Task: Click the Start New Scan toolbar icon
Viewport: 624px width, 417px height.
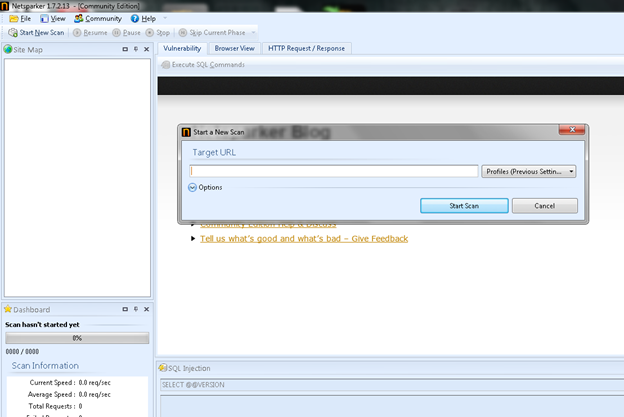Action: coord(12,33)
